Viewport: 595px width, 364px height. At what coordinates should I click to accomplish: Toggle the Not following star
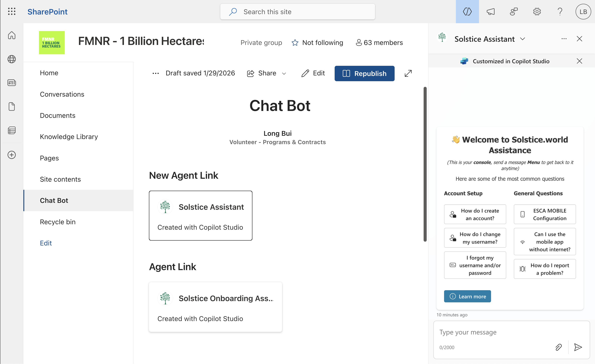point(295,43)
